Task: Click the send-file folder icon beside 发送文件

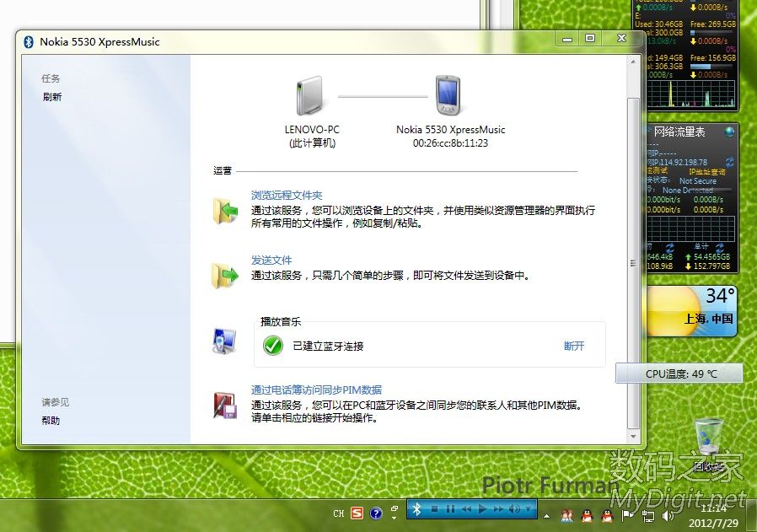Action: [225, 275]
